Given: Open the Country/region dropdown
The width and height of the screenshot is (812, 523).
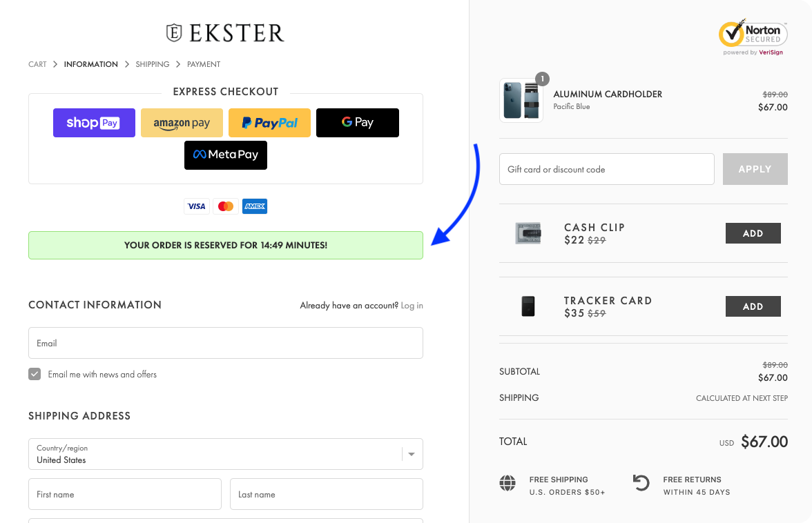Looking at the screenshot, I should pos(226,454).
